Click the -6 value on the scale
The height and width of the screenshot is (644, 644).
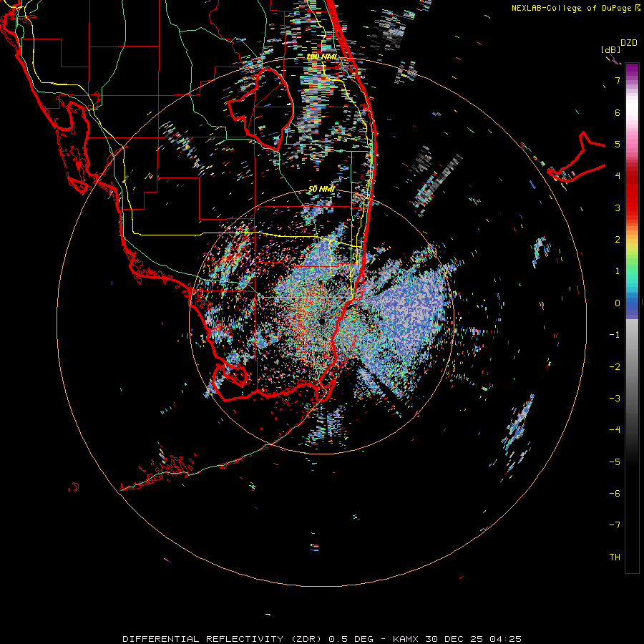[615, 494]
